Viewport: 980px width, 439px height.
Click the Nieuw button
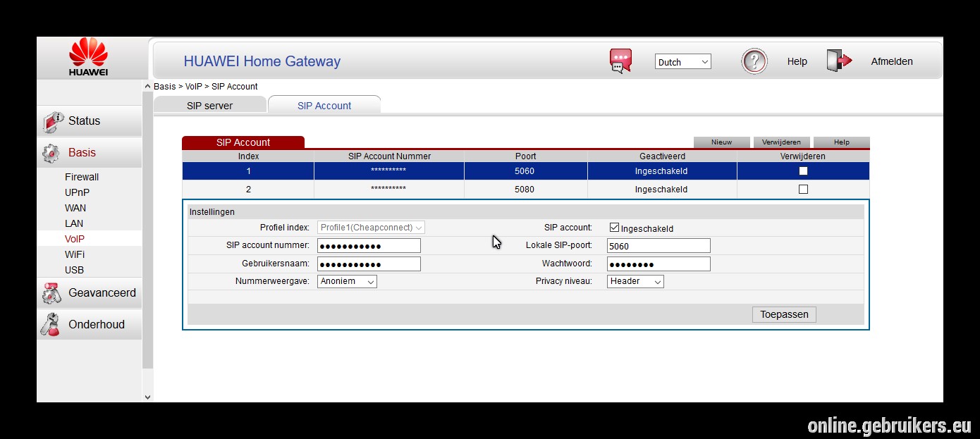(721, 142)
